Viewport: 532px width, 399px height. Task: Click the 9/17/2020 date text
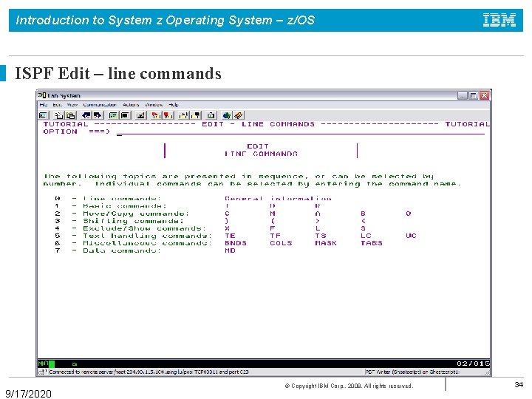point(29,394)
